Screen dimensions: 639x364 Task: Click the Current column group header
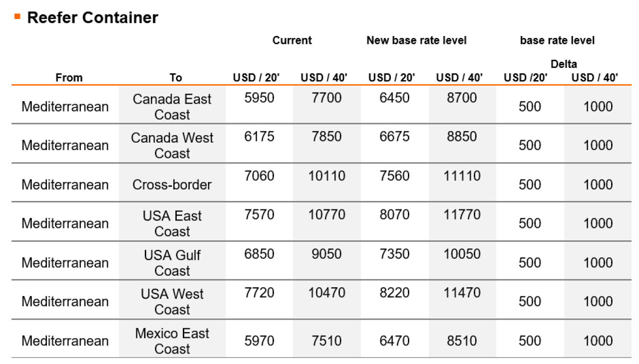tap(292, 40)
